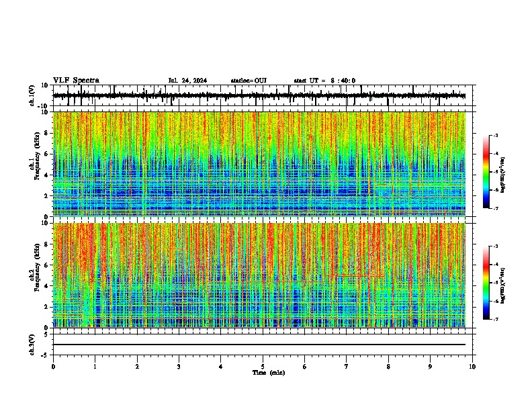The height and width of the screenshot is (411, 532).
Task: Click the "VLF Spectra" plot title
Action: [76, 81]
